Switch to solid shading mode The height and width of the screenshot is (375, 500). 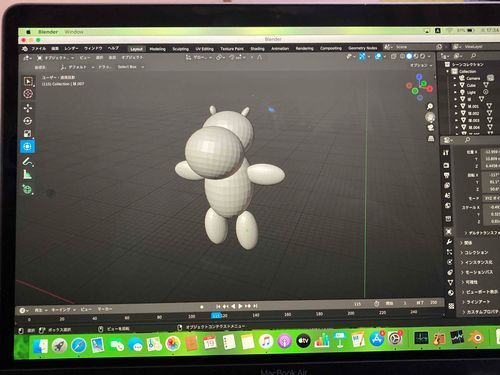409,56
